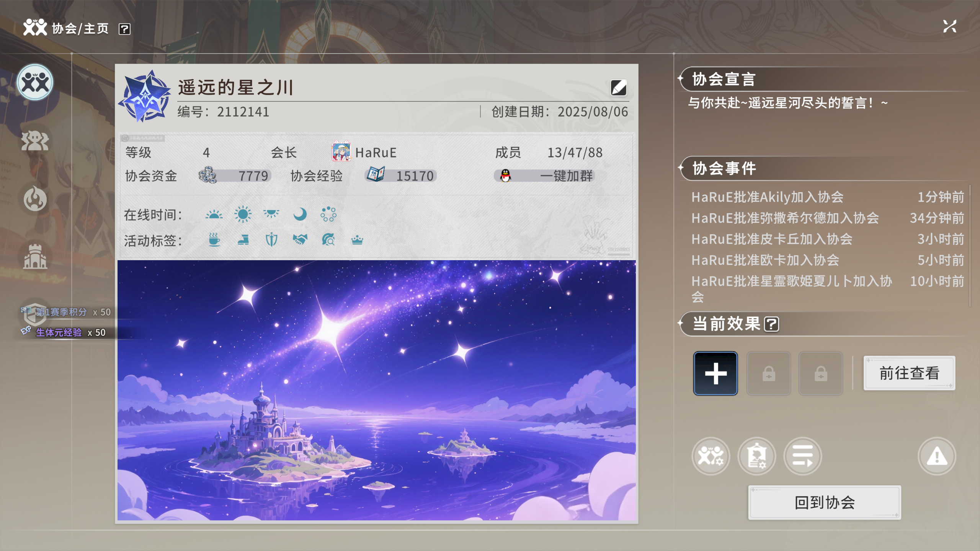Open the castle building sidebar icon
The height and width of the screenshot is (551, 980).
click(x=35, y=257)
